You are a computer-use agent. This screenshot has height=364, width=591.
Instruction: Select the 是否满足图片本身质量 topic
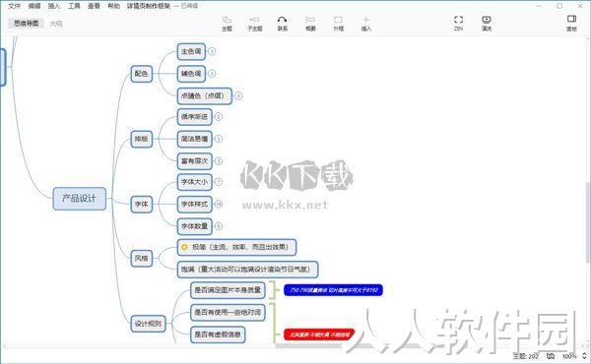point(228,290)
